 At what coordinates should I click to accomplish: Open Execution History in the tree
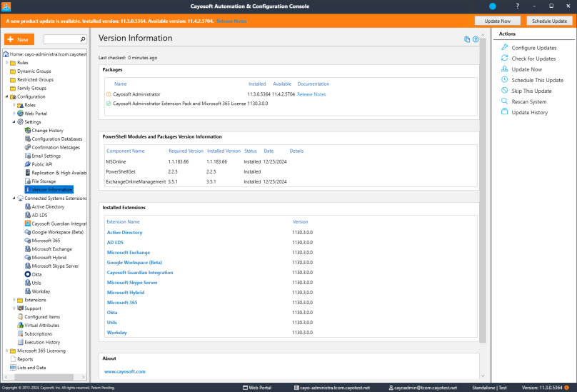tap(42, 342)
